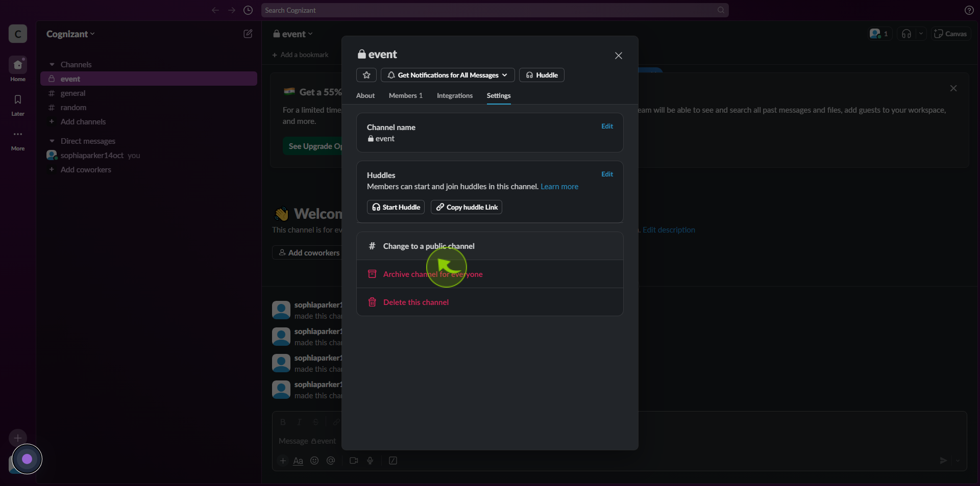Open help question mark icon
This screenshot has height=486, width=980.
[969, 10]
